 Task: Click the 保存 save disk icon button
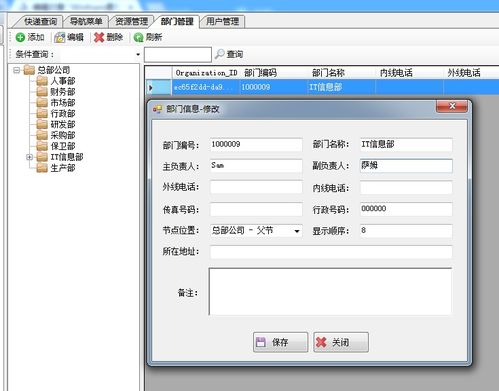[280, 342]
